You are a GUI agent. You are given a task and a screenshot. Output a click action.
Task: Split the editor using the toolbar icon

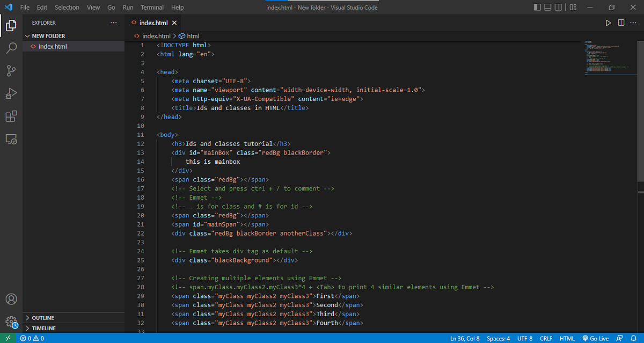click(x=621, y=23)
